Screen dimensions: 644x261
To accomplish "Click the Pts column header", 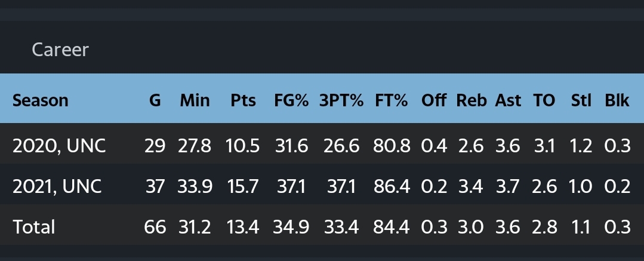I will 243,100.
